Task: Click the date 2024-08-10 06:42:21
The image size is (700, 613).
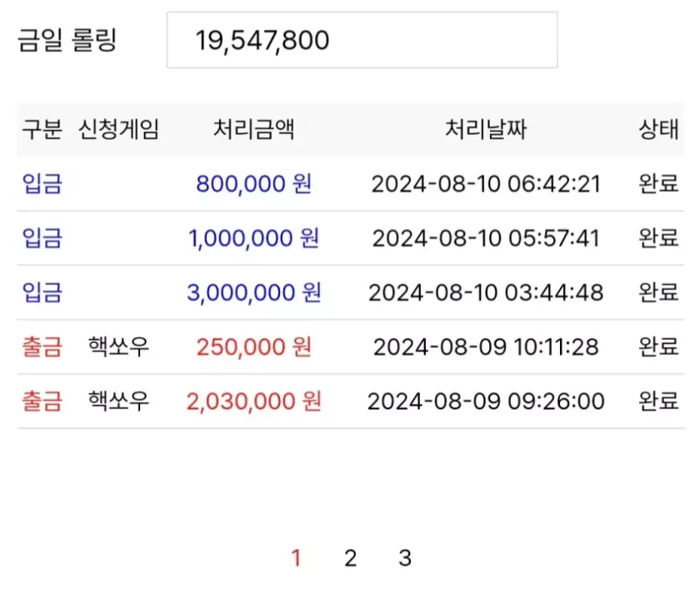Action: (x=486, y=184)
